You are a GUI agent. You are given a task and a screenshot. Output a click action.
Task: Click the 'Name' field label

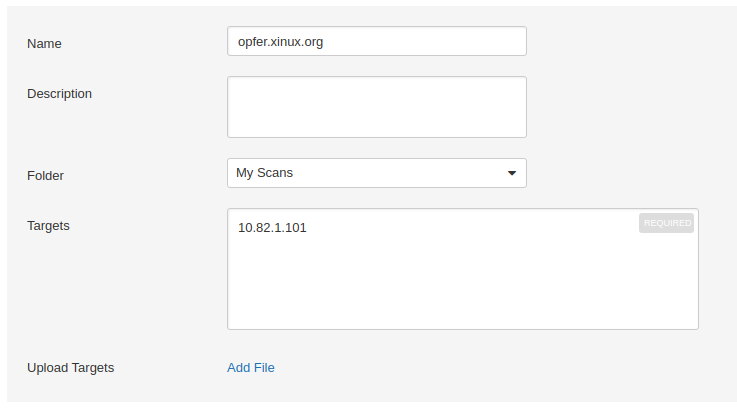click(44, 43)
